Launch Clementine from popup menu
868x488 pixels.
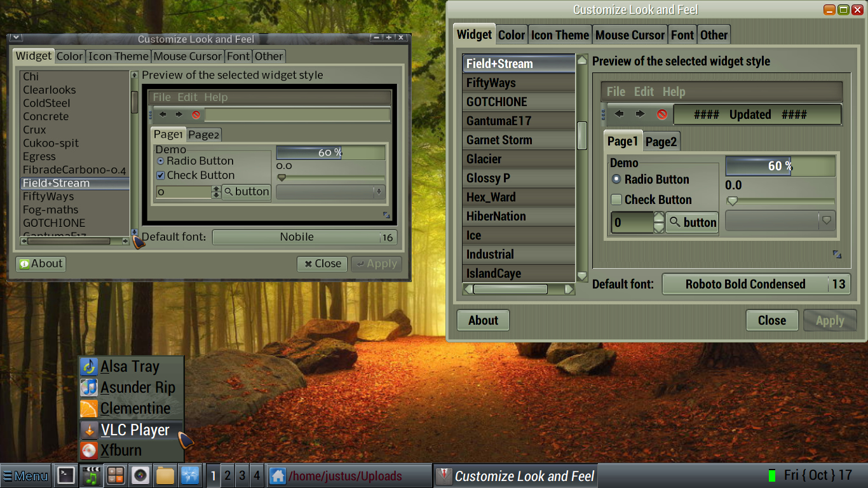coord(132,409)
